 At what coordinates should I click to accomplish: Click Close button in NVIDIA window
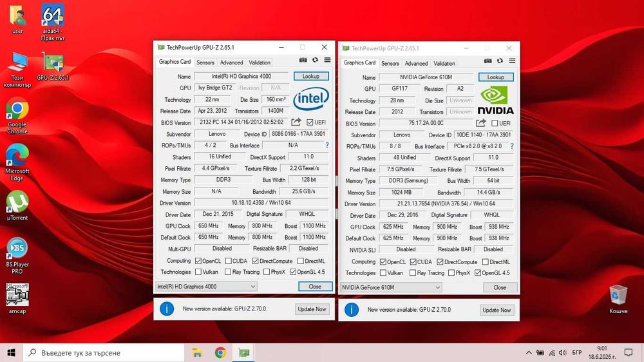click(x=500, y=287)
